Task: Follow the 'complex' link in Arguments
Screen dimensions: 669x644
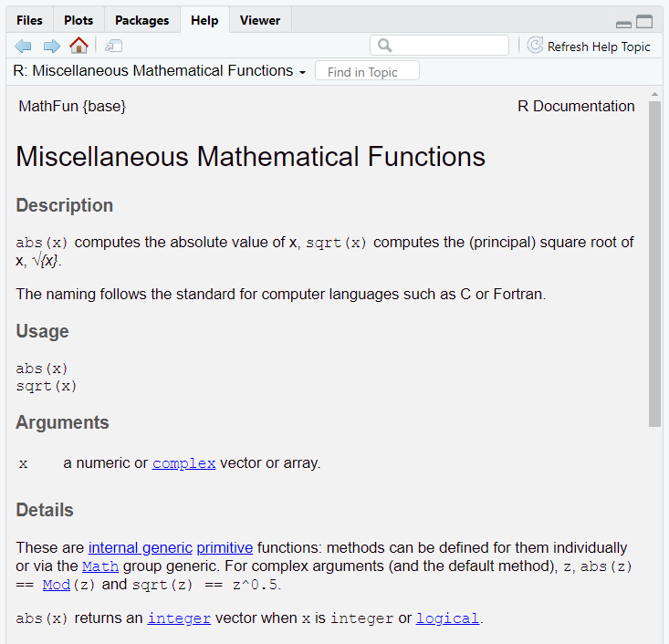Action: point(183,463)
